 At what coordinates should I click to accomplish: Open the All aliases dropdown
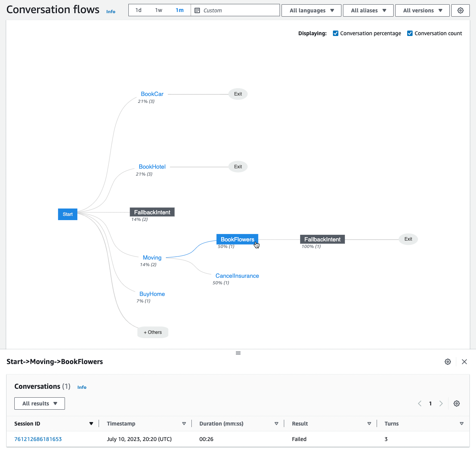pyautogui.click(x=368, y=10)
